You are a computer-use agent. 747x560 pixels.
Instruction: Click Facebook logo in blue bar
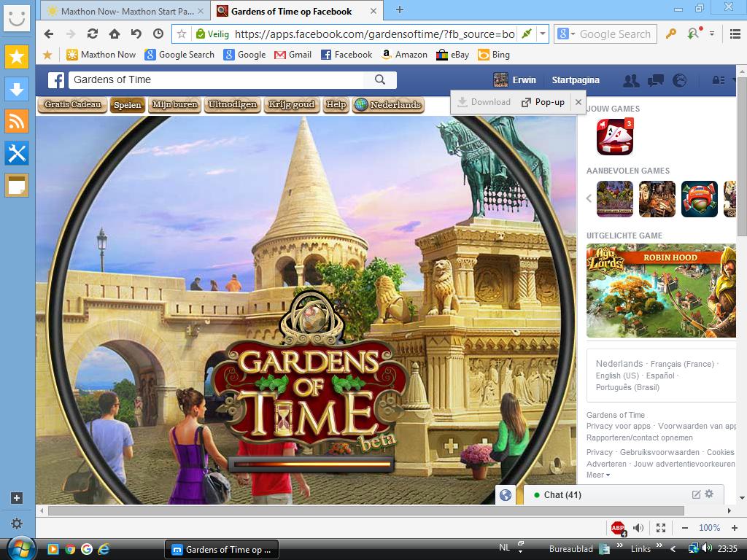point(55,80)
